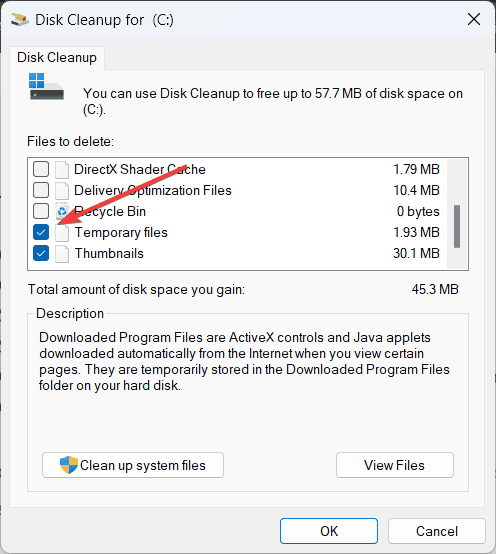The height and width of the screenshot is (554, 496).
Task: Enable the Delivery Optimization Files checkbox
Action: coord(41,190)
